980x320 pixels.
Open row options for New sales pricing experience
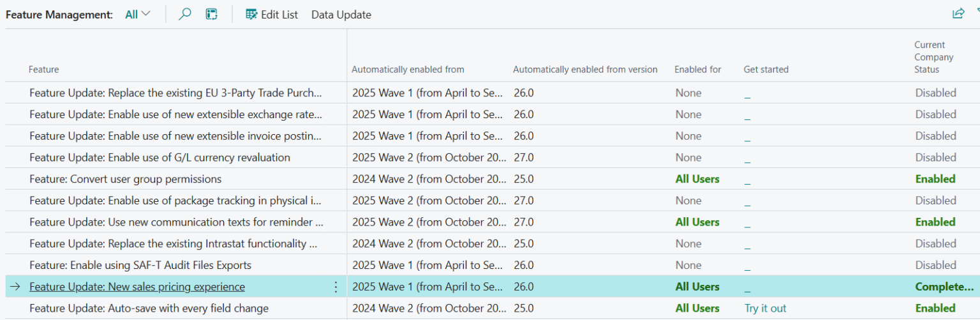pos(336,287)
